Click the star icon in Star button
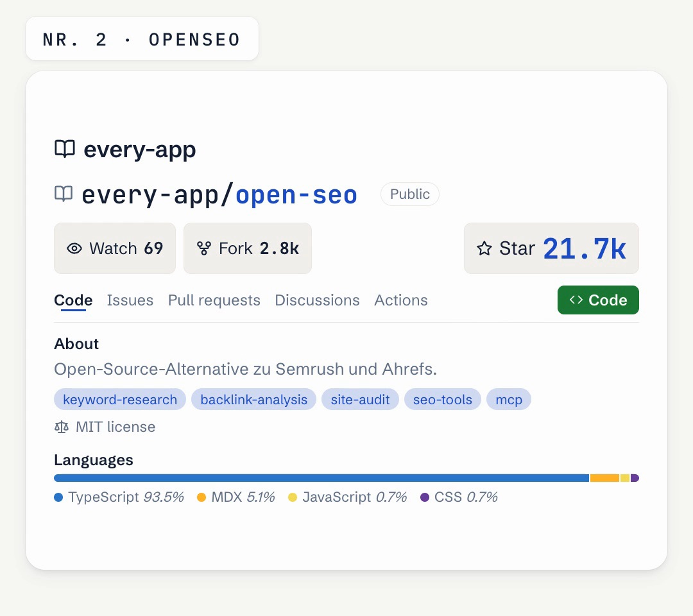The width and height of the screenshot is (693, 616). [x=484, y=248]
